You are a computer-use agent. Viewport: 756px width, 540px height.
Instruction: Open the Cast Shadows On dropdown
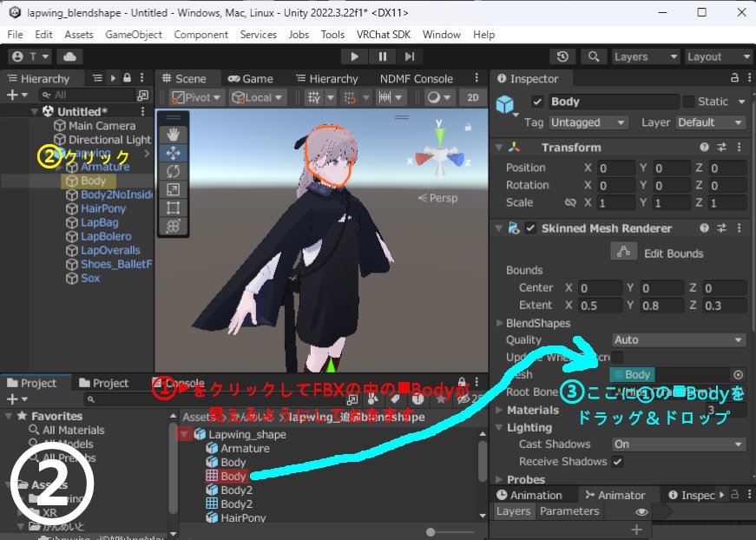pyautogui.click(x=679, y=444)
